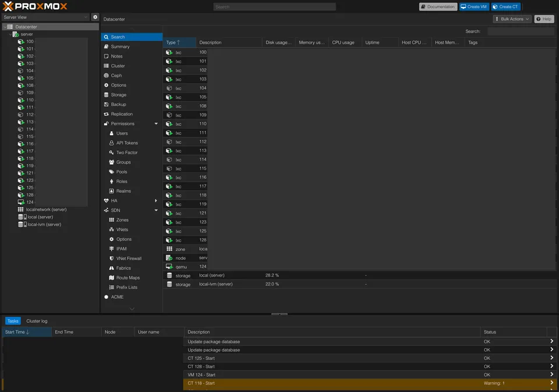Open Notes via its note icon

click(106, 56)
